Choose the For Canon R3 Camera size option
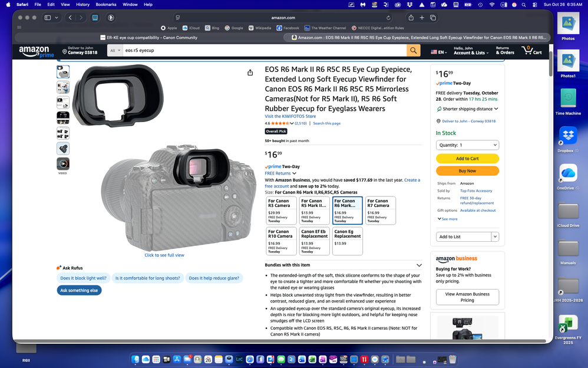Viewport: 588px width, 368px height. click(x=281, y=211)
